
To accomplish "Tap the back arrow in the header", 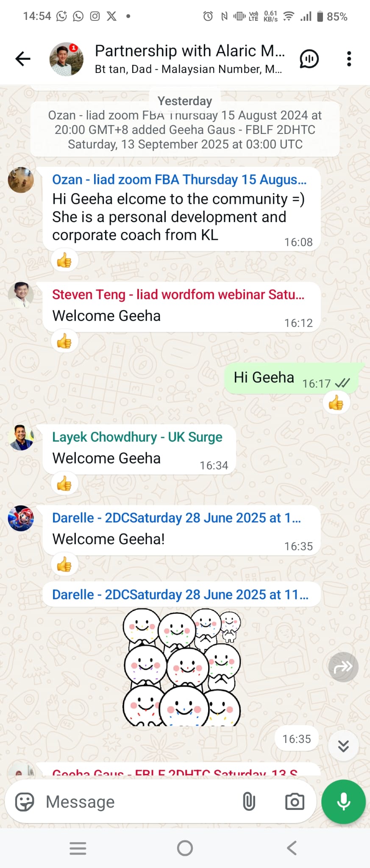I will [x=23, y=59].
